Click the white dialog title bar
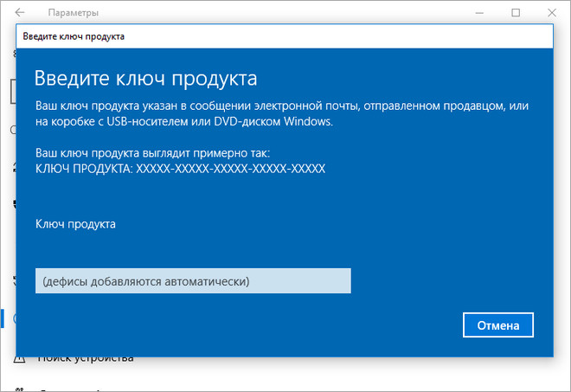Viewport: 571px width, 392px height. [x=283, y=36]
